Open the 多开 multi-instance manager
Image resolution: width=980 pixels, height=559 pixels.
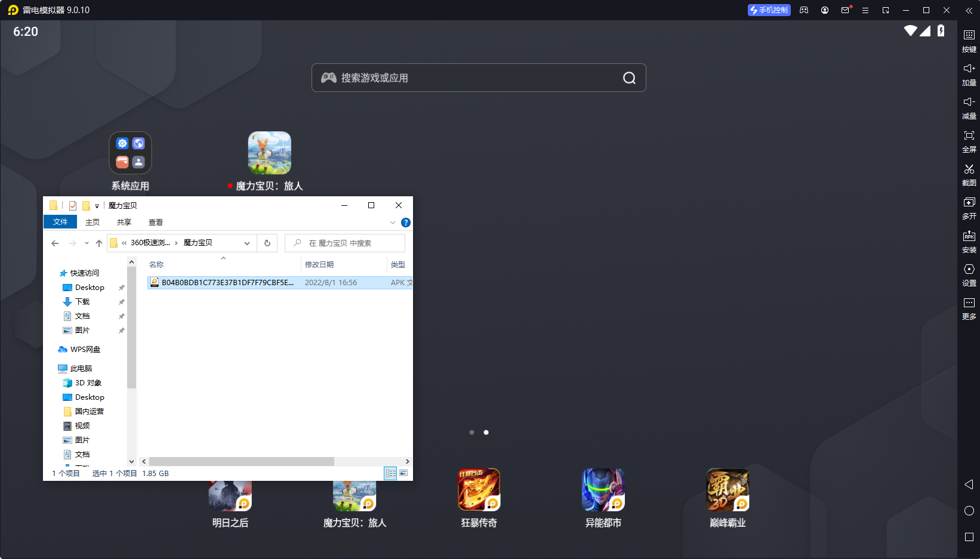(969, 208)
